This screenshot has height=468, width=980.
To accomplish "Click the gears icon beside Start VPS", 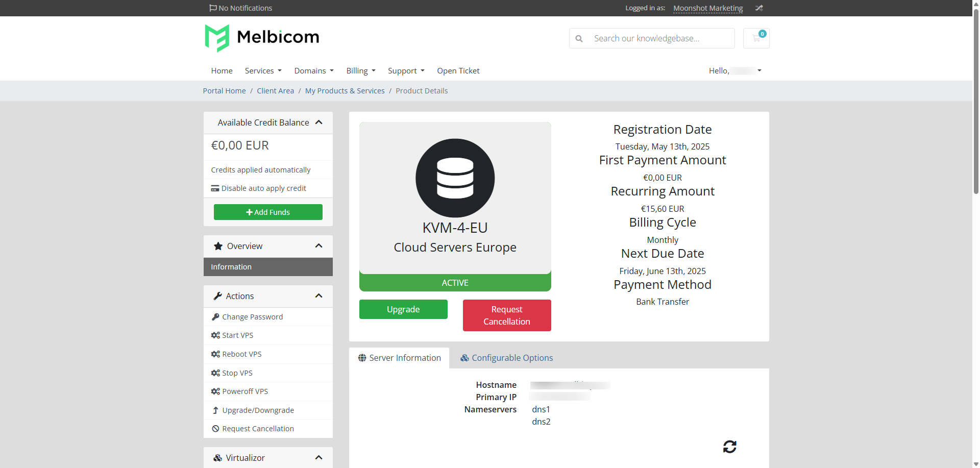I will point(215,335).
